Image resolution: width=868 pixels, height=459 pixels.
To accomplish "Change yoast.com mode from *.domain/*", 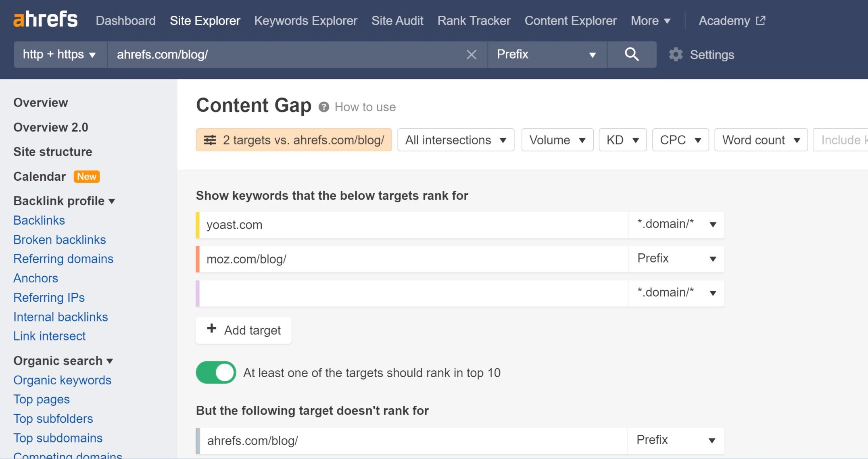I will click(676, 225).
